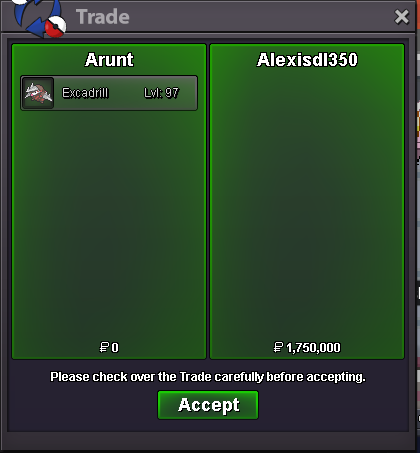Click the trade warning message text

click(x=208, y=377)
